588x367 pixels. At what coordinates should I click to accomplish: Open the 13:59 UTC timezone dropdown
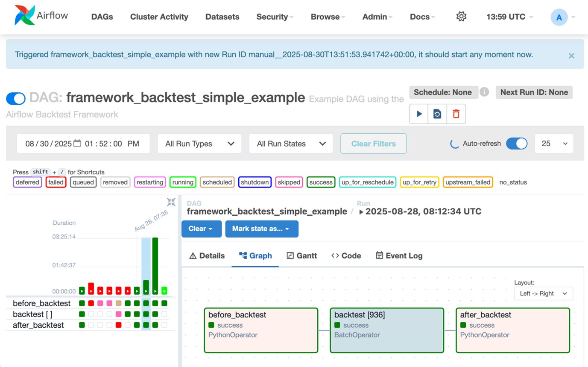tap(510, 17)
